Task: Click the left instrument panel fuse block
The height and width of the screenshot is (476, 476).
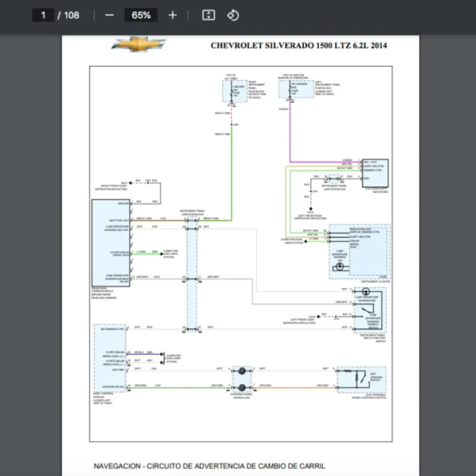Action: [300, 87]
